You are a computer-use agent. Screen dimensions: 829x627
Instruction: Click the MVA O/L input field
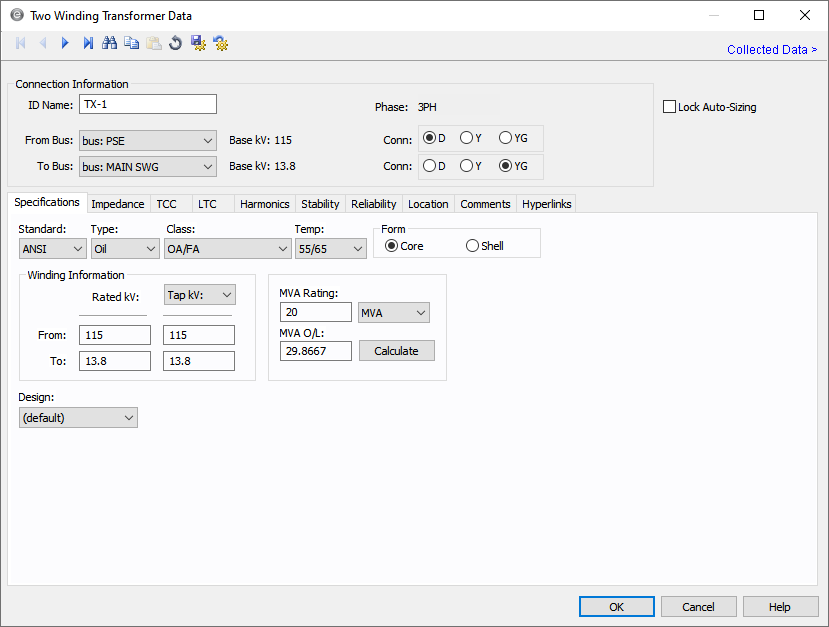tap(316, 351)
